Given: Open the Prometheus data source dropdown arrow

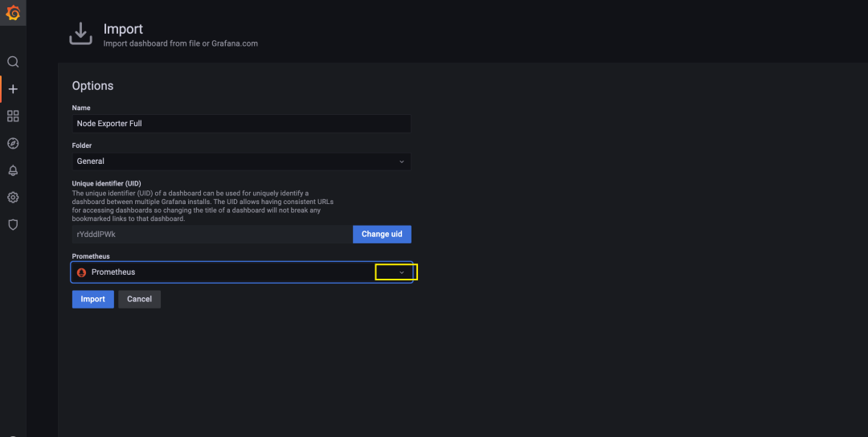Looking at the screenshot, I should click(x=402, y=272).
